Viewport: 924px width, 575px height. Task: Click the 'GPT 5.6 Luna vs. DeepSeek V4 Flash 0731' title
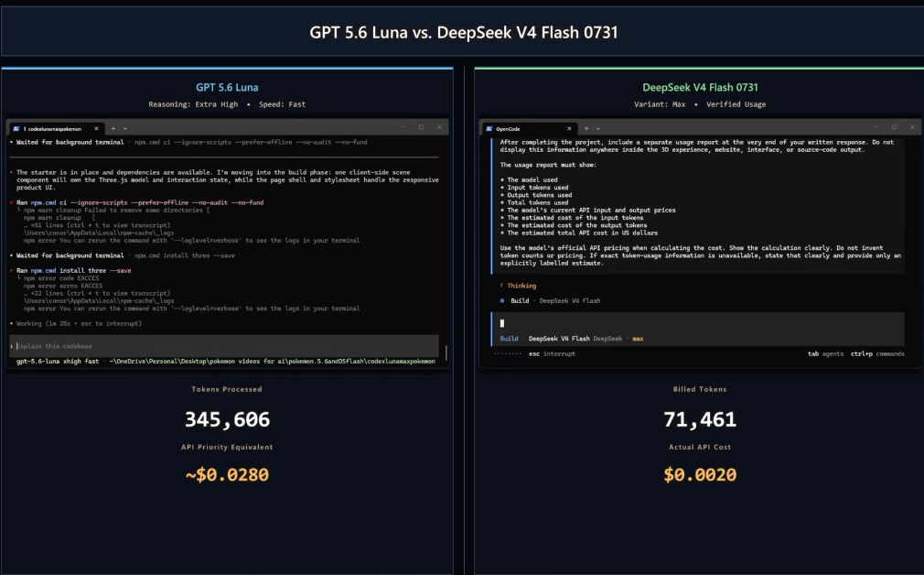(464, 32)
